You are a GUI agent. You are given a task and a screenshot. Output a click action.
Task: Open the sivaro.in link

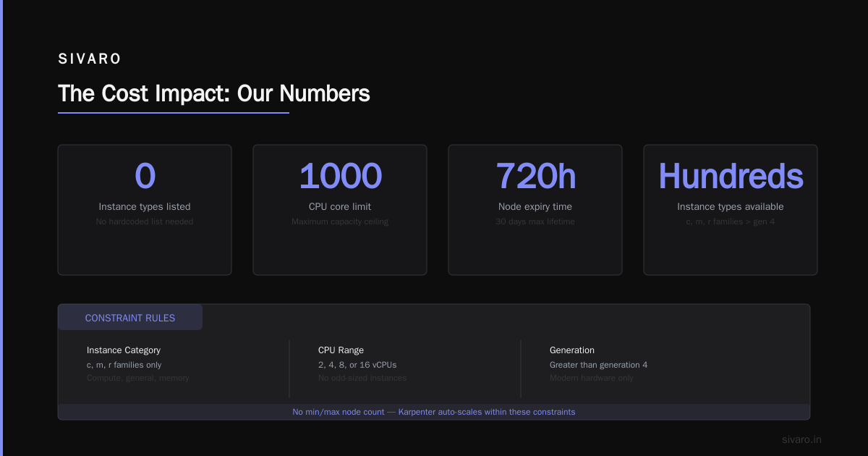coord(801,439)
